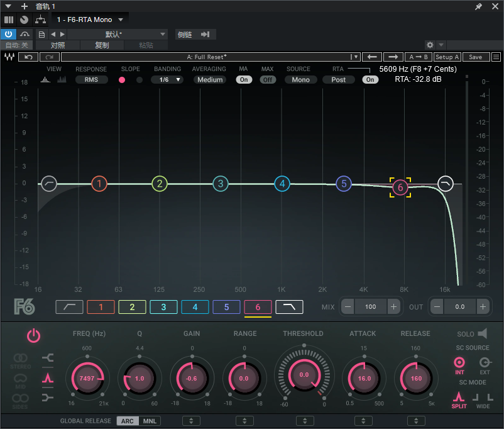Screen dimensions: 504x429
Task: Open the A: Full Reset preset menu
Action: point(211,57)
